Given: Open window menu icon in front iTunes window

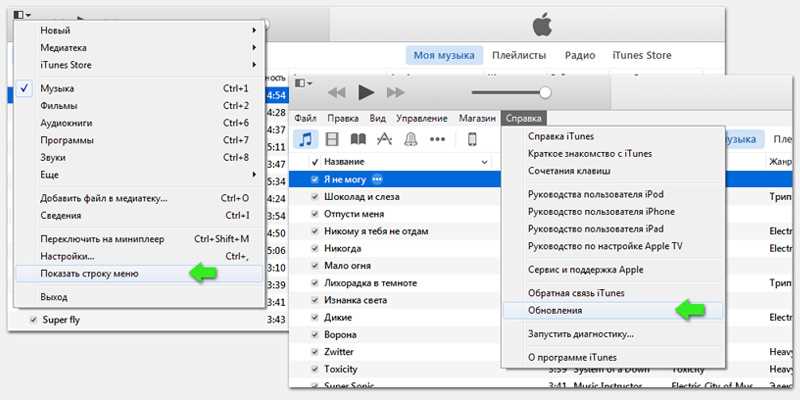Looking at the screenshot, I should (303, 83).
